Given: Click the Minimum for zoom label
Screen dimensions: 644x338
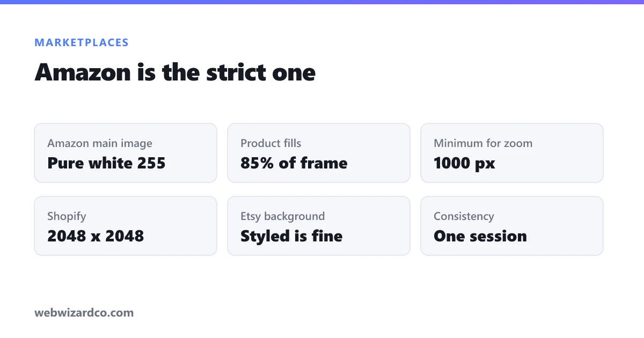Looking at the screenshot, I should click(x=483, y=143).
